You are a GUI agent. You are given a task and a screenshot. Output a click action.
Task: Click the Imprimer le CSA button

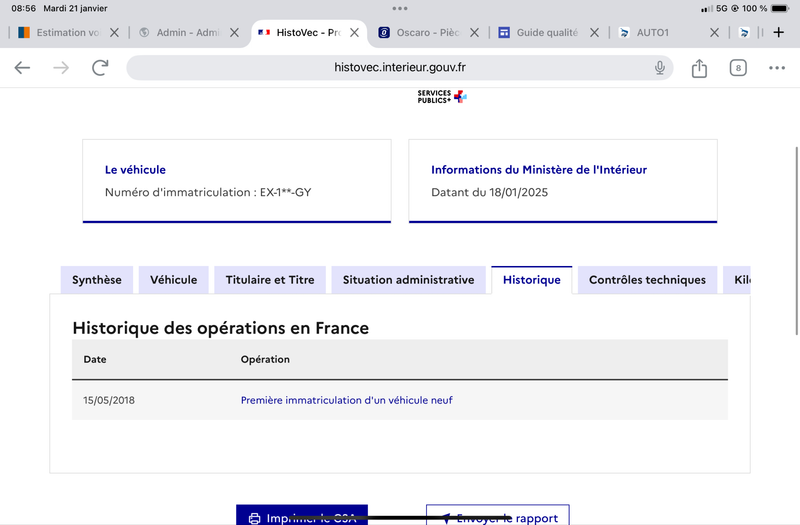tap(302, 515)
